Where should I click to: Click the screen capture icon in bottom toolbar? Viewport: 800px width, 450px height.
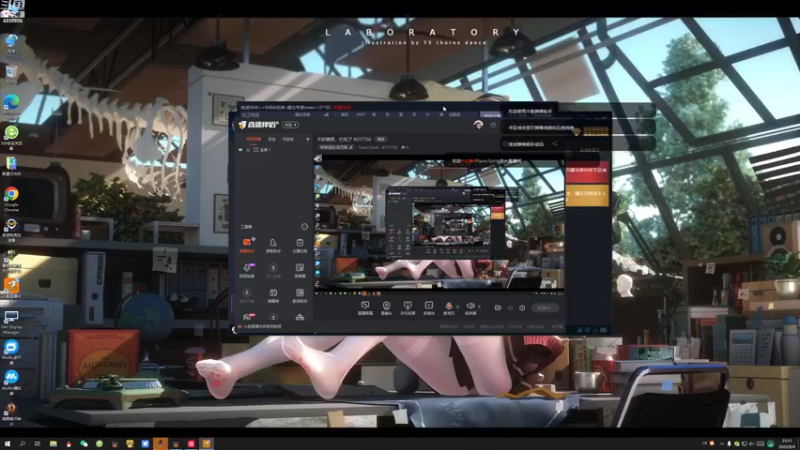click(x=365, y=307)
